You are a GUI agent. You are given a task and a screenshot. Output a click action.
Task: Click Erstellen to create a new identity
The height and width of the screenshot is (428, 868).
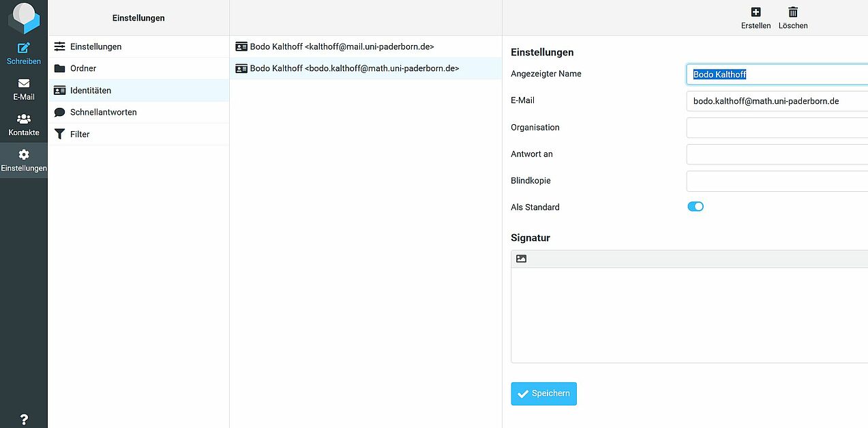tap(755, 18)
